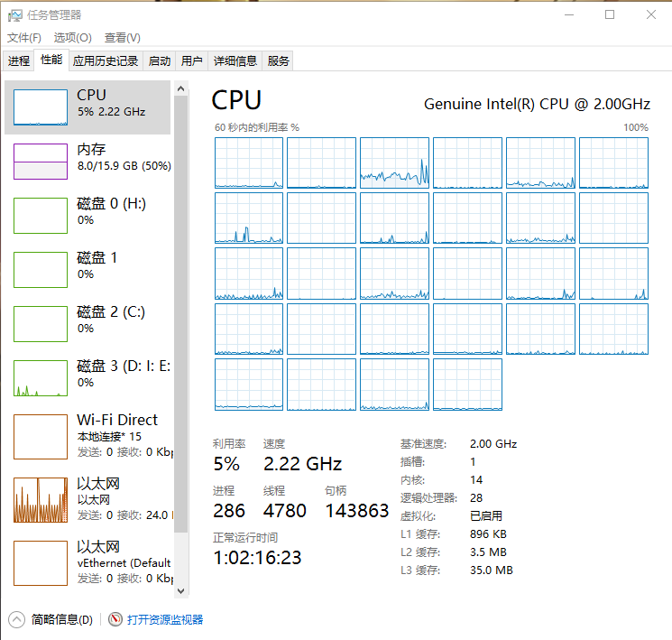Switch to the Processes (进程) tab
This screenshot has height=640, width=672.
point(19,61)
